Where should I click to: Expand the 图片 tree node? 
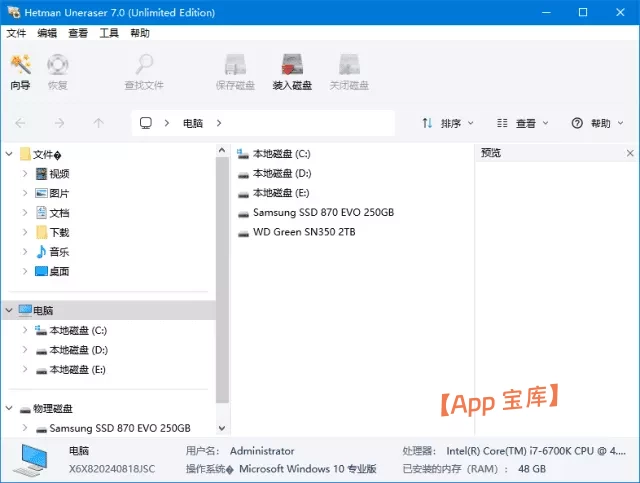click(x=25, y=193)
